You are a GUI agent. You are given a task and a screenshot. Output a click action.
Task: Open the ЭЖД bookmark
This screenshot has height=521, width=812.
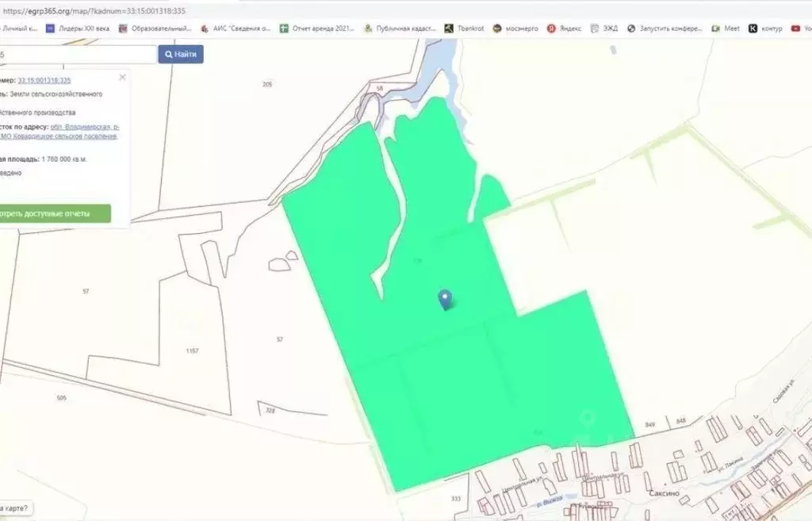[x=604, y=29]
